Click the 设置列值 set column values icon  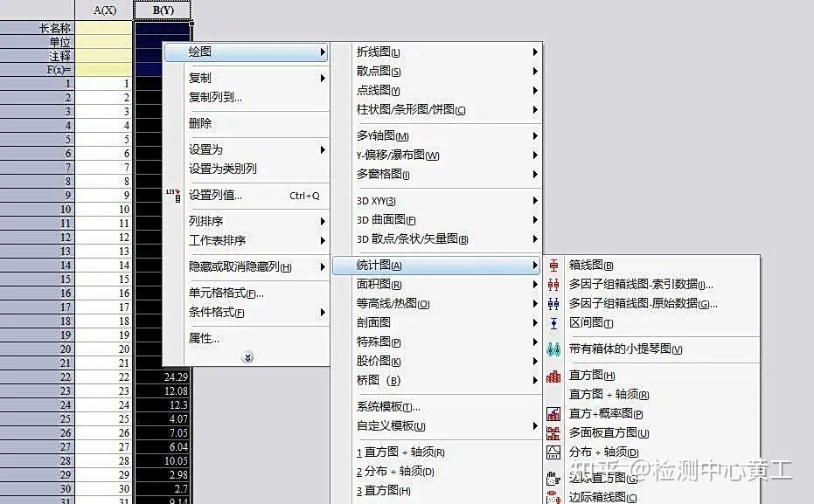point(172,196)
